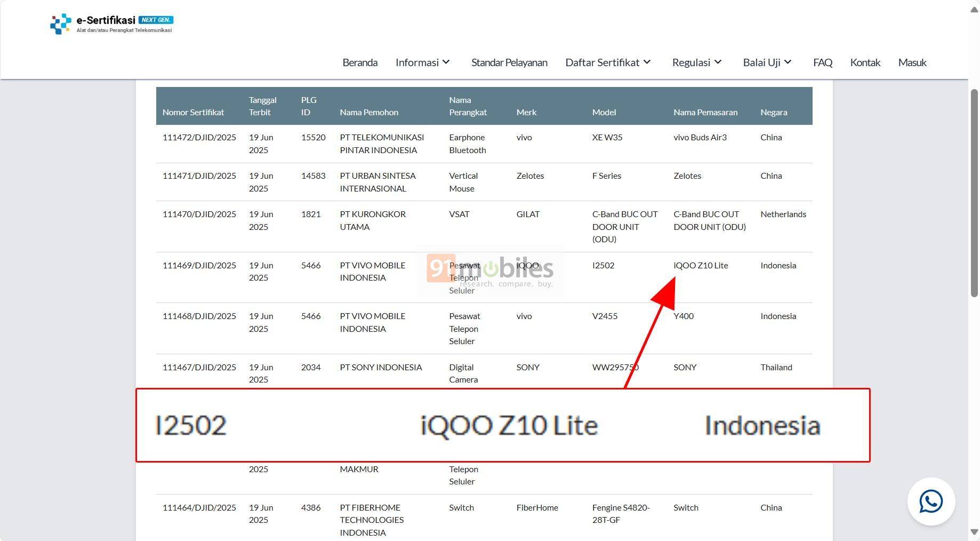Click PLG ID 1821 cell
The width and height of the screenshot is (980, 541).
point(311,214)
